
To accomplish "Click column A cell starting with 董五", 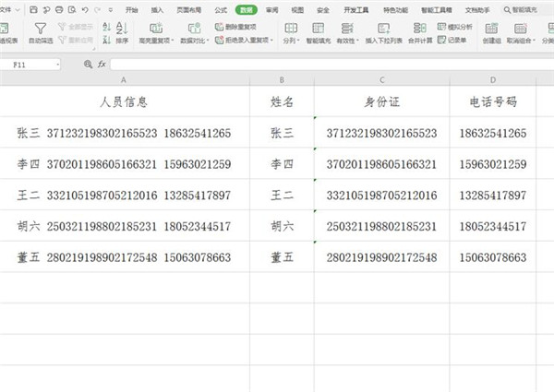I will 124,257.
